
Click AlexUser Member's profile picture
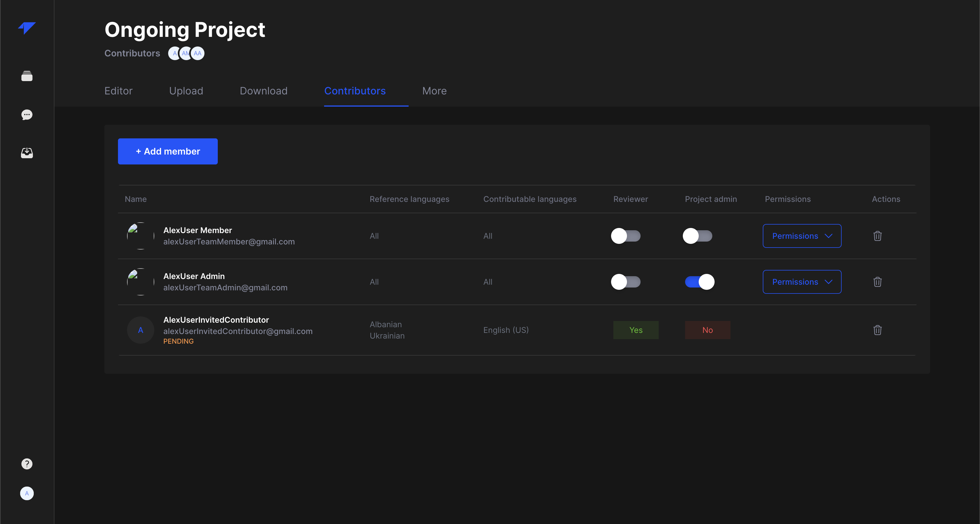point(140,236)
